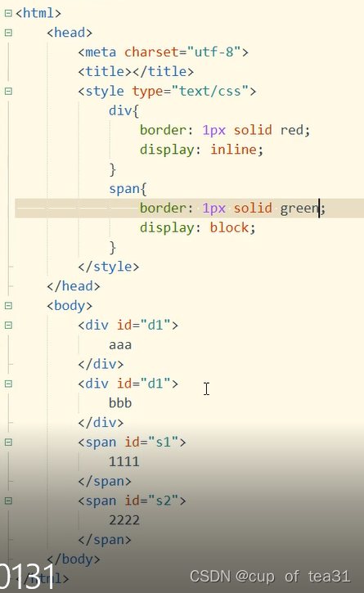Click the span{ selector line

(x=128, y=189)
